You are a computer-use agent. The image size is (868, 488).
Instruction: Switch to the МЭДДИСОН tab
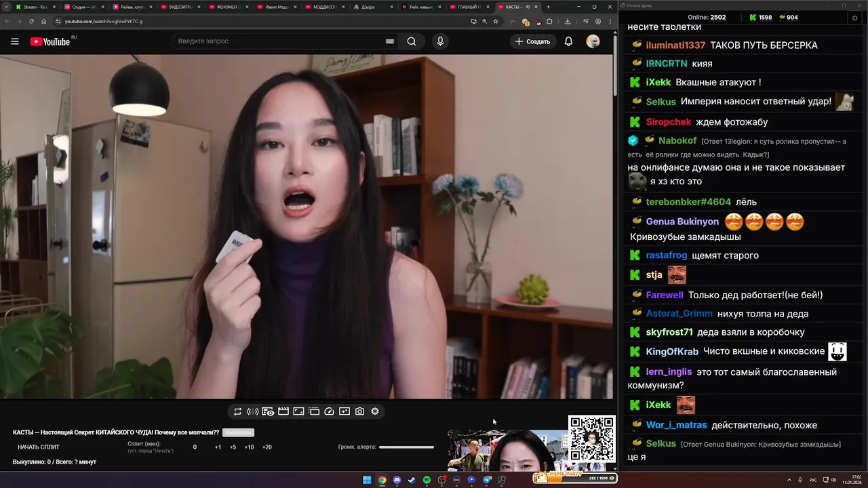(325, 7)
